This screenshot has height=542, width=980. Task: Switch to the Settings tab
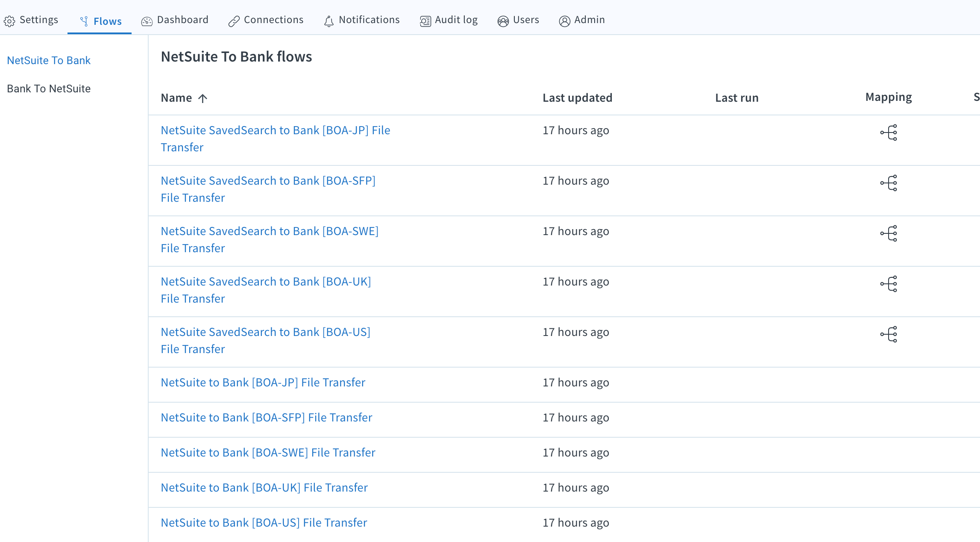[31, 20]
